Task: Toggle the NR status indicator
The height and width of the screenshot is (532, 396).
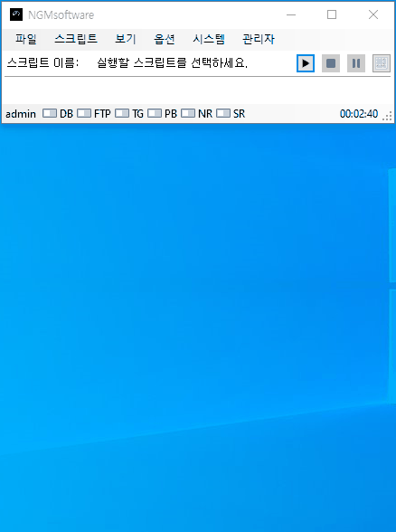Action: (x=188, y=113)
